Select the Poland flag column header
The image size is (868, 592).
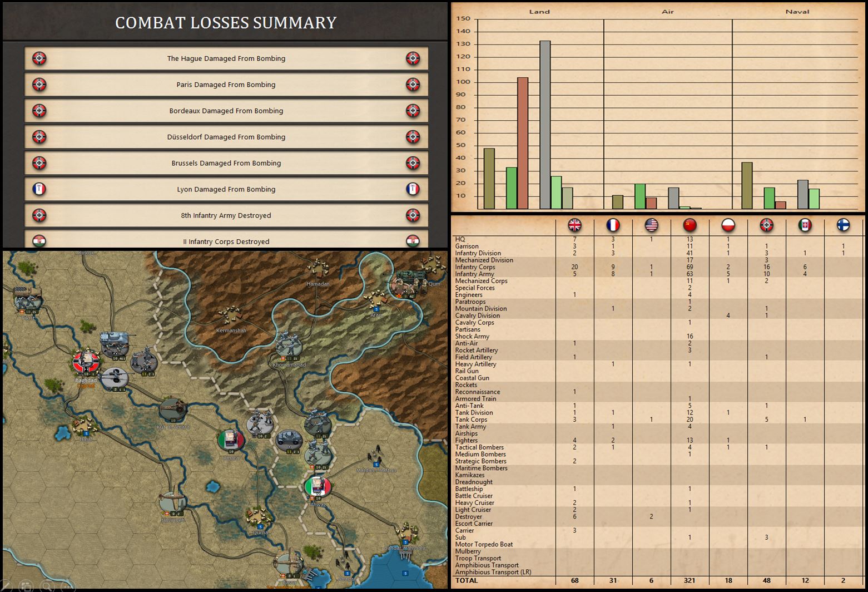[x=728, y=225]
